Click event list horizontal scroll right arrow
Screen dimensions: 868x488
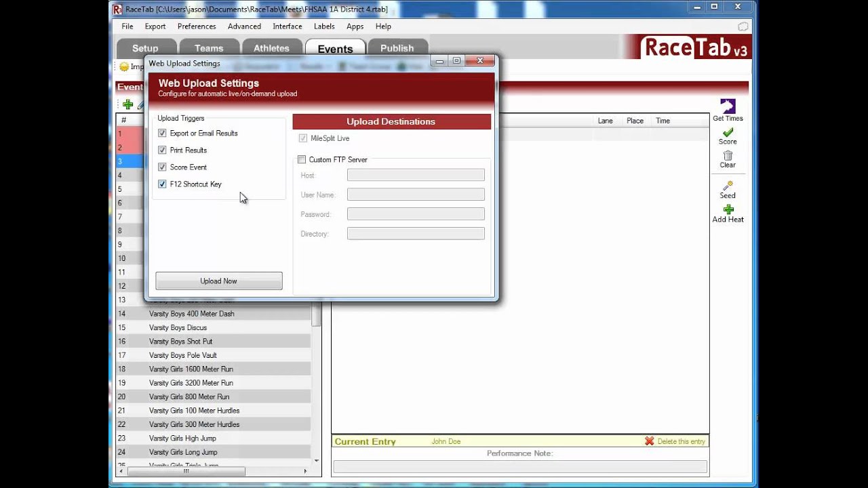(305, 470)
